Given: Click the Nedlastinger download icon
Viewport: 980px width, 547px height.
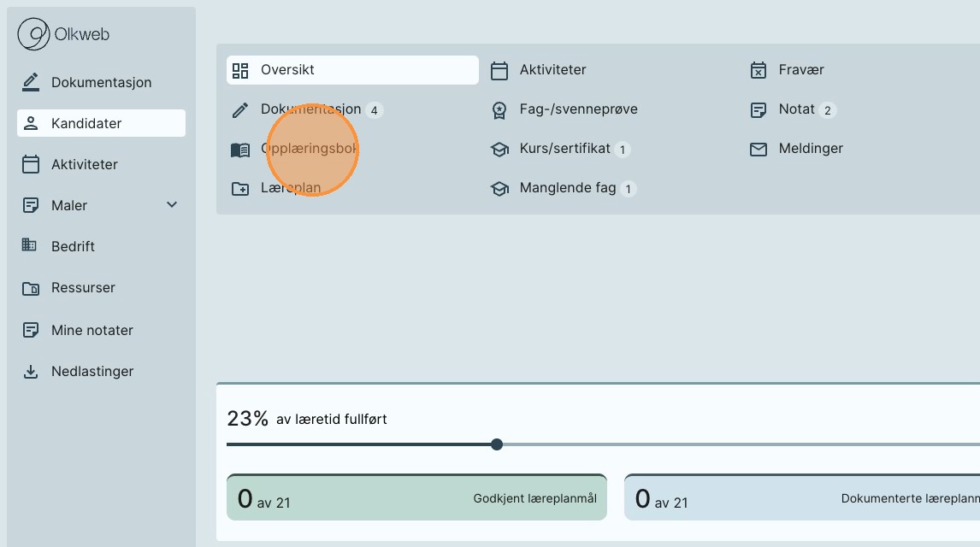Looking at the screenshot, I should point(31,372).
